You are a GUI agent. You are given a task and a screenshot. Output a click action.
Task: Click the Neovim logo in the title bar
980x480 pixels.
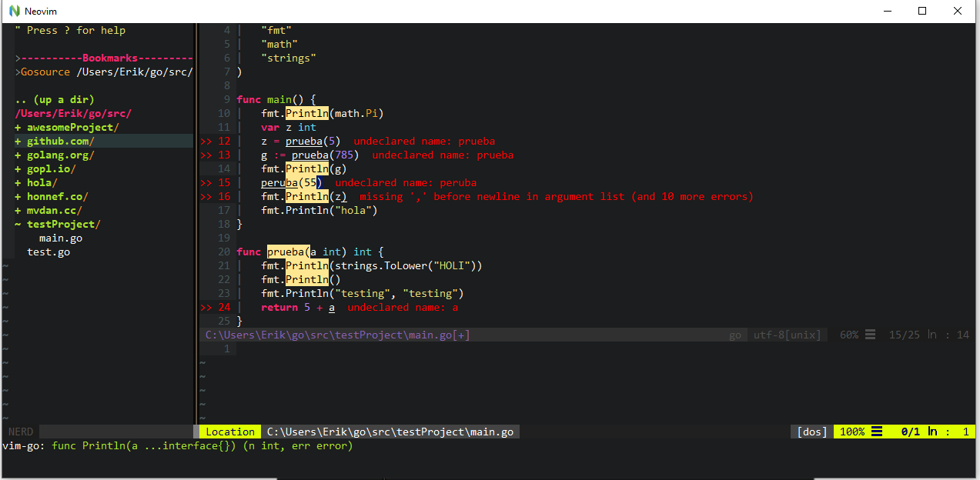coord(15,11)
